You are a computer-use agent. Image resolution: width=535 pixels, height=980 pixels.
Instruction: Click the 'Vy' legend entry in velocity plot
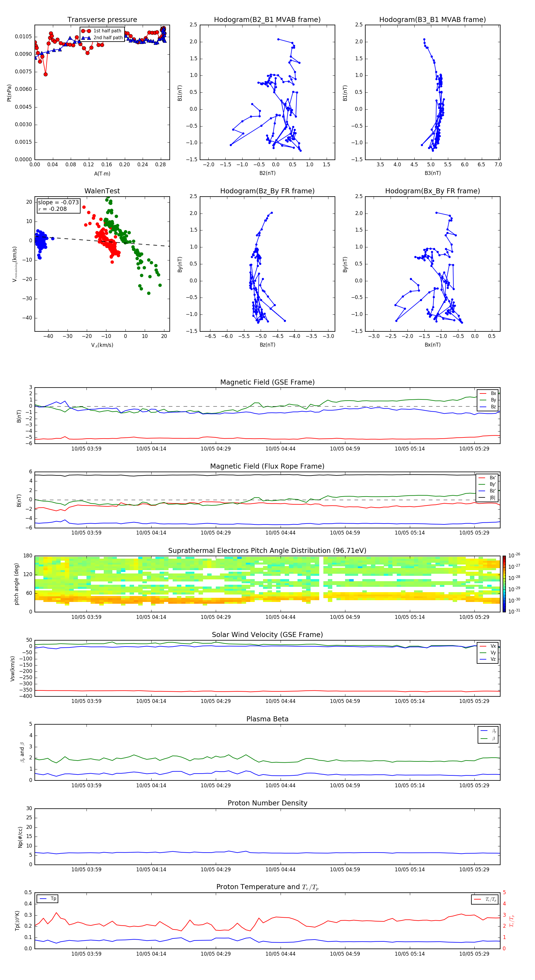point(488,652)
